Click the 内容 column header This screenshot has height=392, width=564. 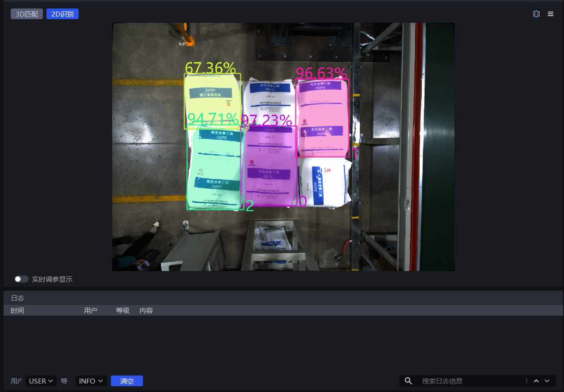tap(146, 310)
